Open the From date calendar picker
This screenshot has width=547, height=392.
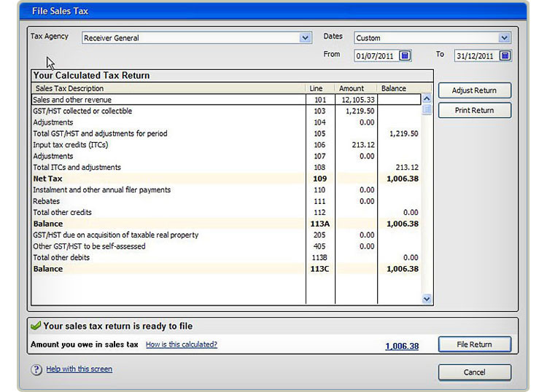406,55
